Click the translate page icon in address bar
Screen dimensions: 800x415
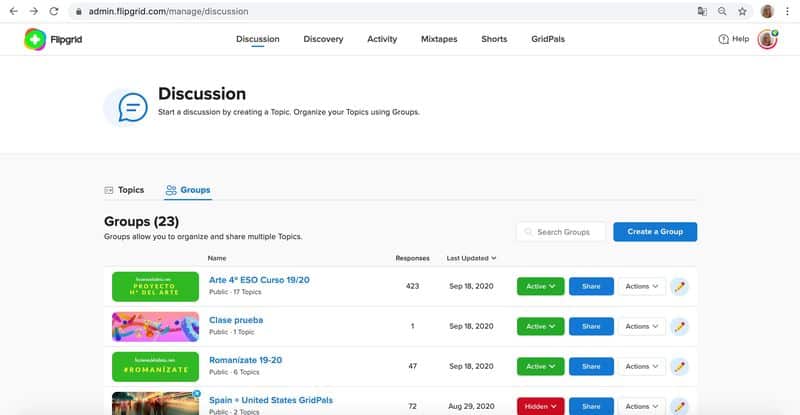(702, 11)
